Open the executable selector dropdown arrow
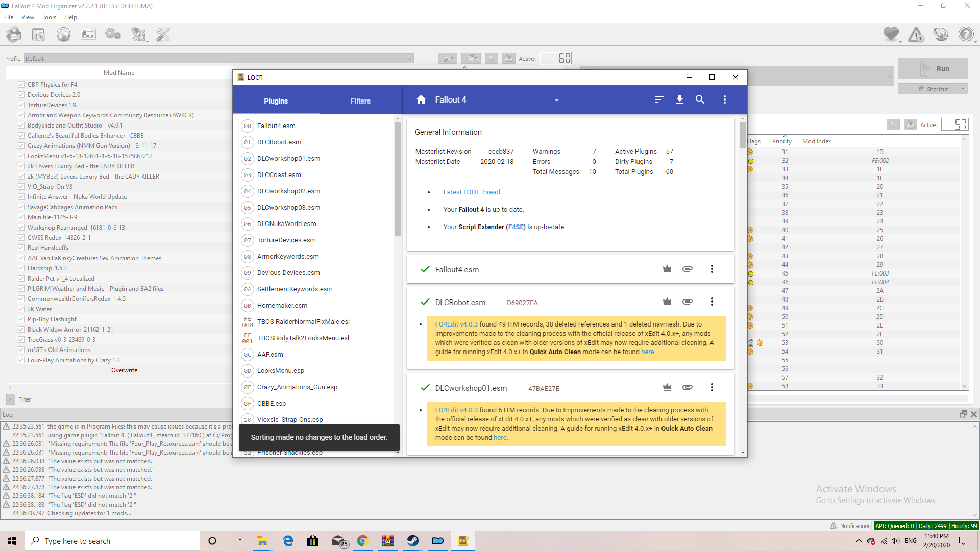Viewport: 980px width, 551px height. coord(890,77)
